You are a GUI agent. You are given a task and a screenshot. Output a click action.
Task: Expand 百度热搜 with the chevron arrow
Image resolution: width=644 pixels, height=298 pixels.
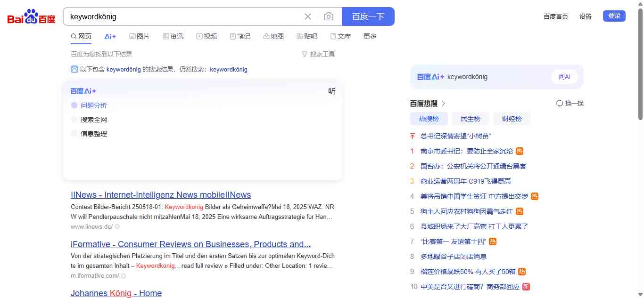[x=443, y=104]
